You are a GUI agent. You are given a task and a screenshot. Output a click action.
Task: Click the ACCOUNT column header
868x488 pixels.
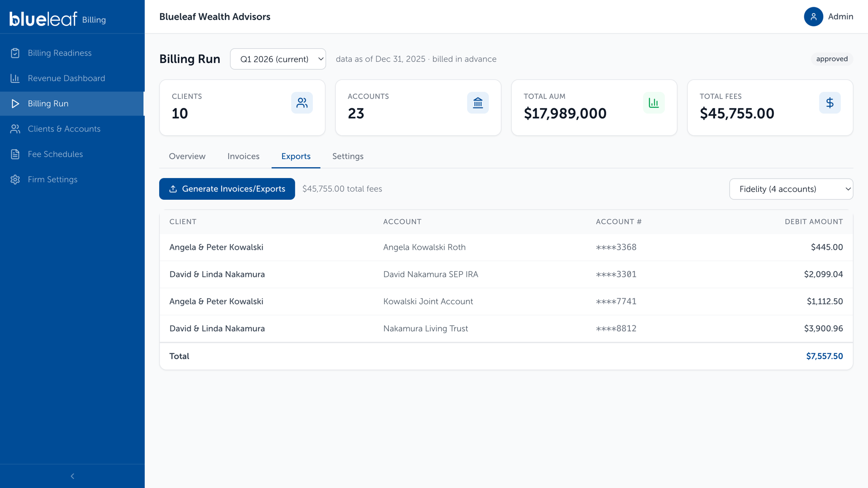coord(402,222)
